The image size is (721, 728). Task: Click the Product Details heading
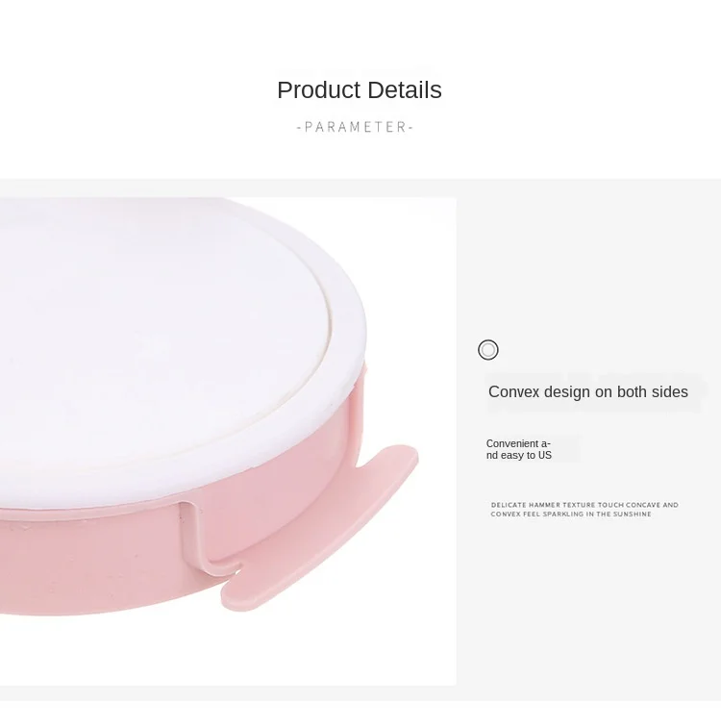360,90
